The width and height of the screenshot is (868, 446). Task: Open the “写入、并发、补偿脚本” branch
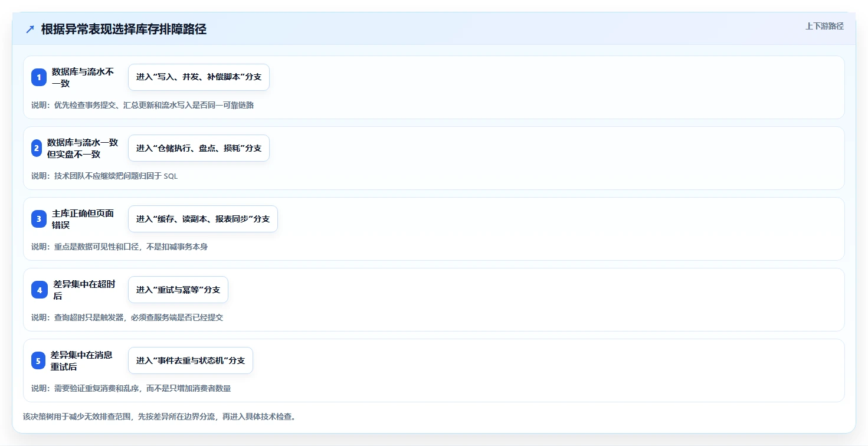pyautogui.click(x=199, y=77)
